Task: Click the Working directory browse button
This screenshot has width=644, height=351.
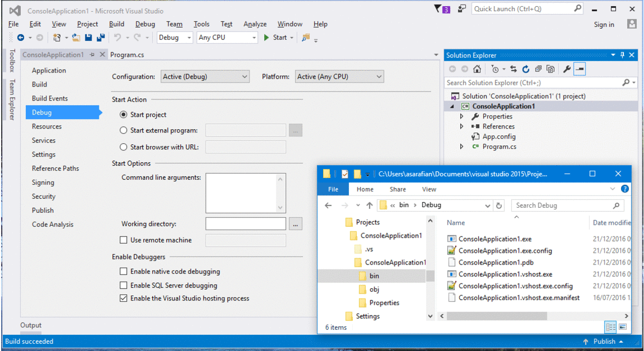Action: [x=295, y=224]
